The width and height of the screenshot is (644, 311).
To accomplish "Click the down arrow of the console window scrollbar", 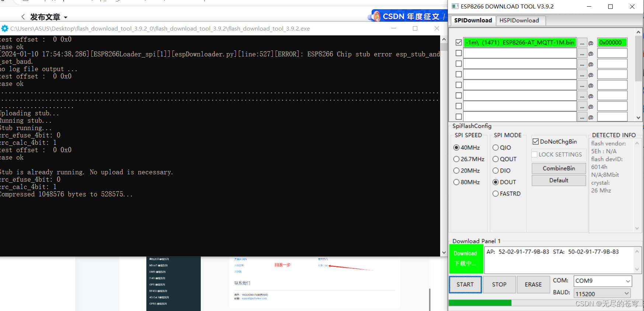I will tap(444, 252).
